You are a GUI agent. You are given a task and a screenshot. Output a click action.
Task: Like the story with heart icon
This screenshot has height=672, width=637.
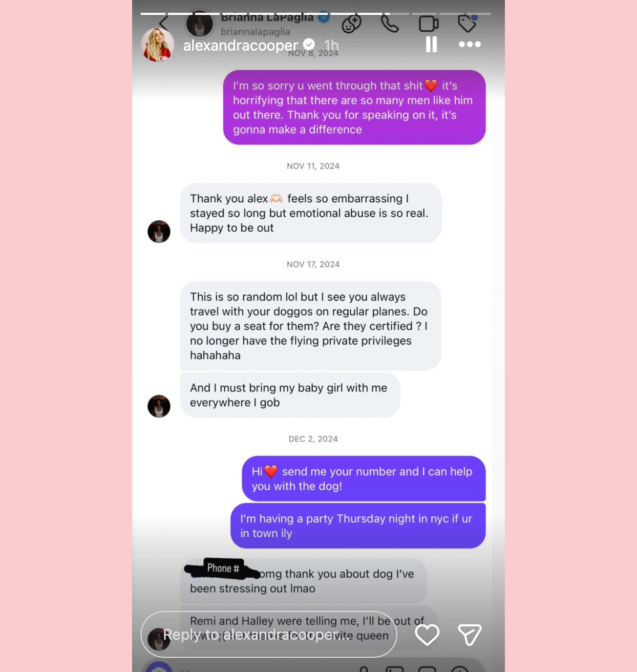427,635
